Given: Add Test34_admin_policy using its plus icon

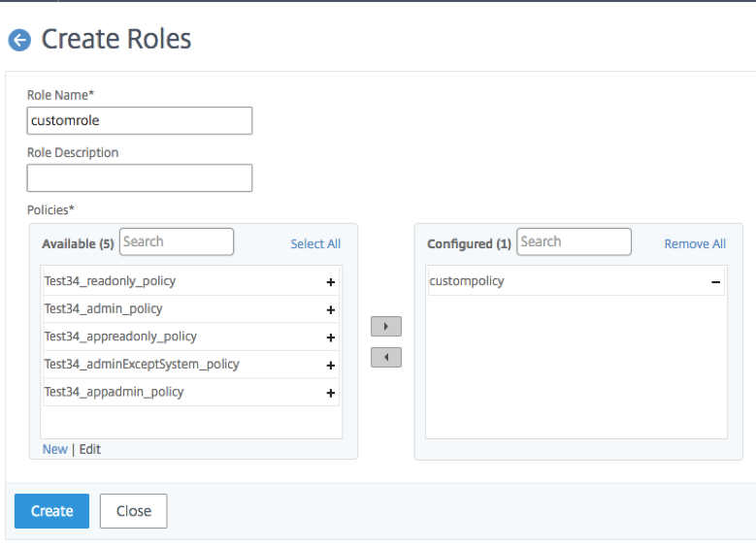Looking at the screenshot, I should pyautogui.click(x=330, y=310).
